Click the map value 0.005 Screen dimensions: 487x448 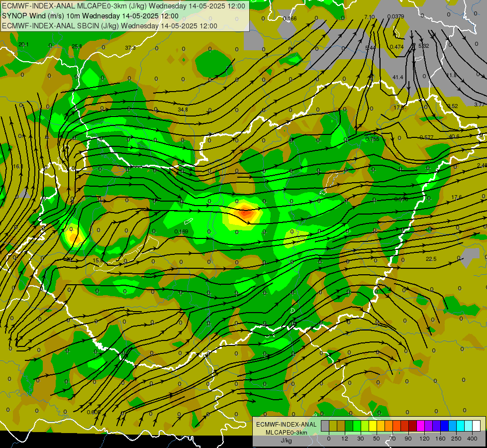(x=94, y=413)
